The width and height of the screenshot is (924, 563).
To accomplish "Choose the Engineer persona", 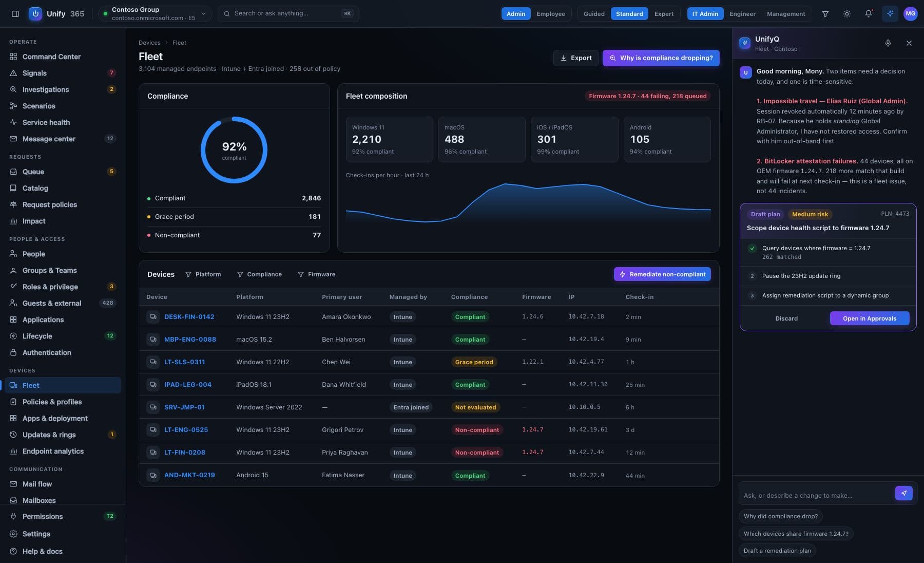I will tap(742, 14).
